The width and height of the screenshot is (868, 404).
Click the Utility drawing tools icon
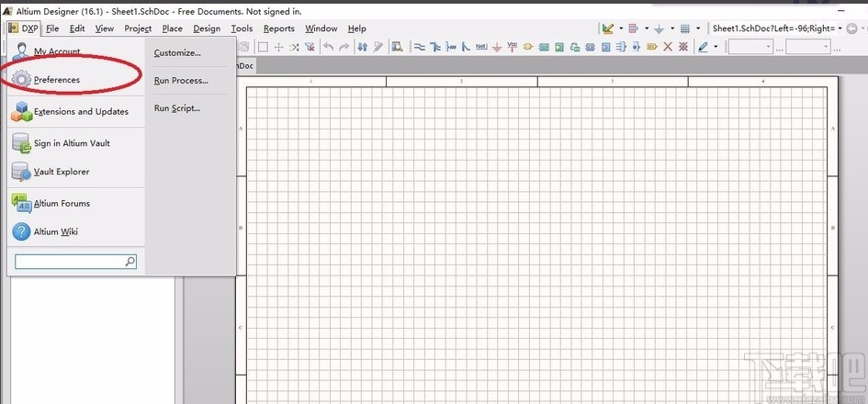pos(608,28)
